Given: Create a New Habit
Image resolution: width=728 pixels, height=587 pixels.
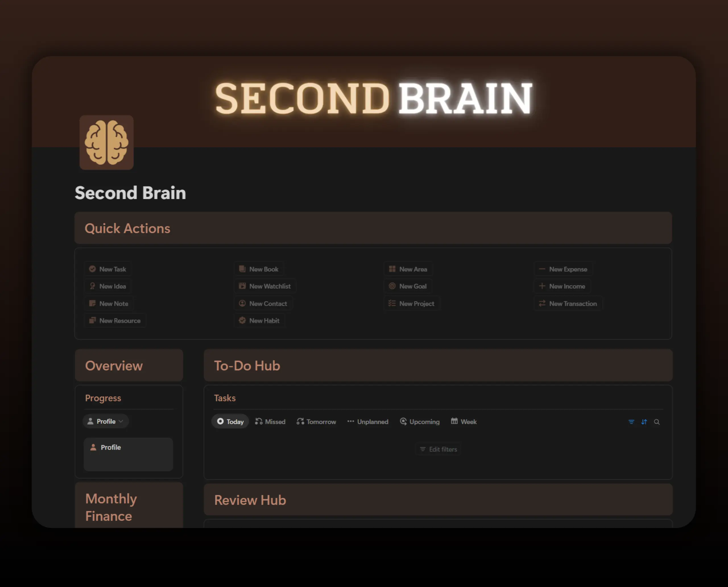Looking at the screenshot, I should pos(260,320).
